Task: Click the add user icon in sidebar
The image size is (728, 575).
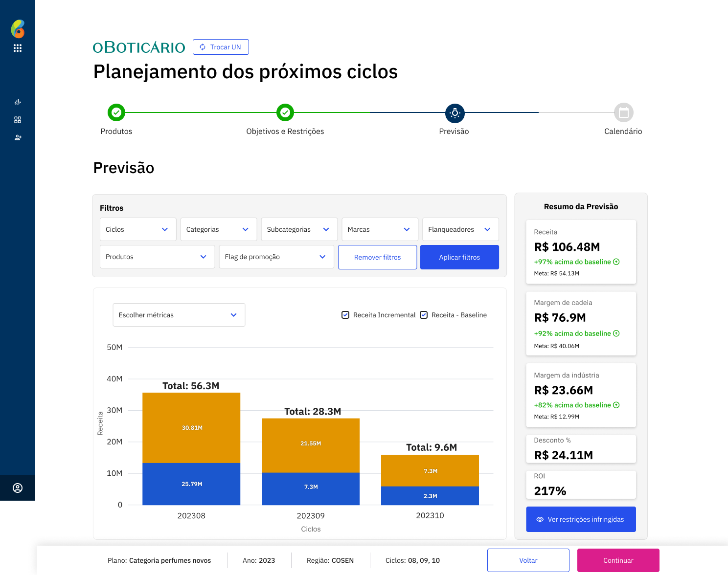Action: tap(18, 137)
